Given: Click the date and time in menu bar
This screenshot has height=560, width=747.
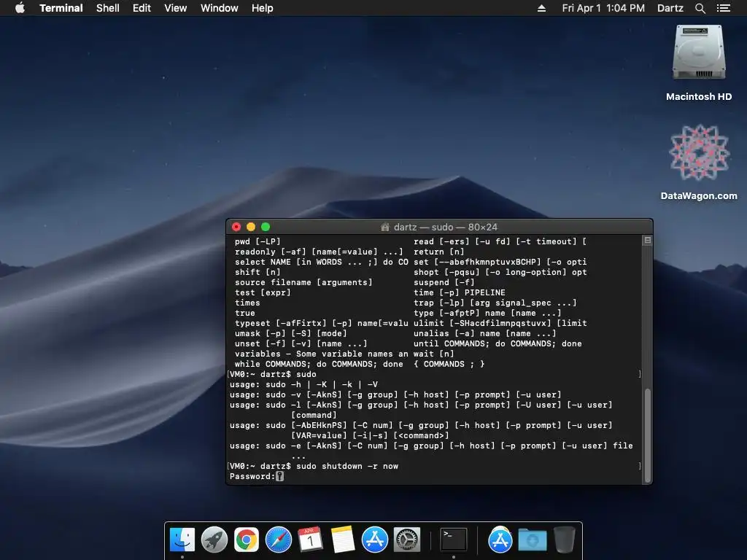Looking at the screenshot, I should (603, 8).
